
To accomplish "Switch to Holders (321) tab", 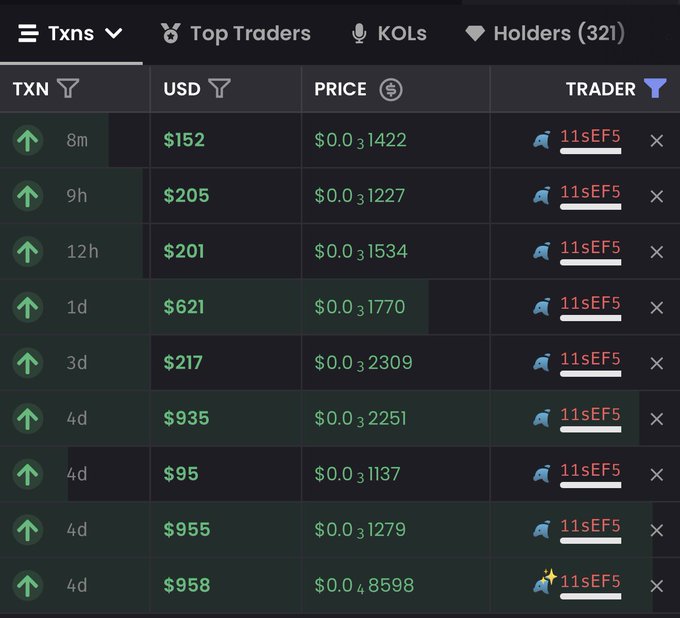I will coord(545,33).
